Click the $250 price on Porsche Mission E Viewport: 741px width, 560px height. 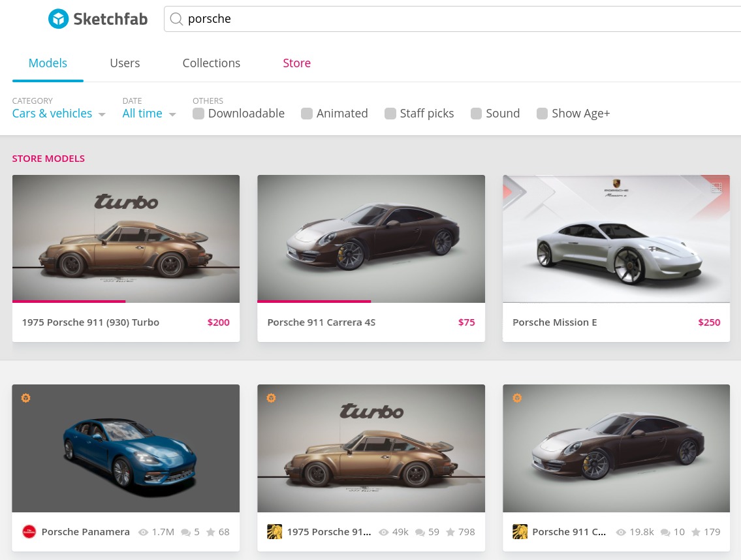tap(710, 322)
